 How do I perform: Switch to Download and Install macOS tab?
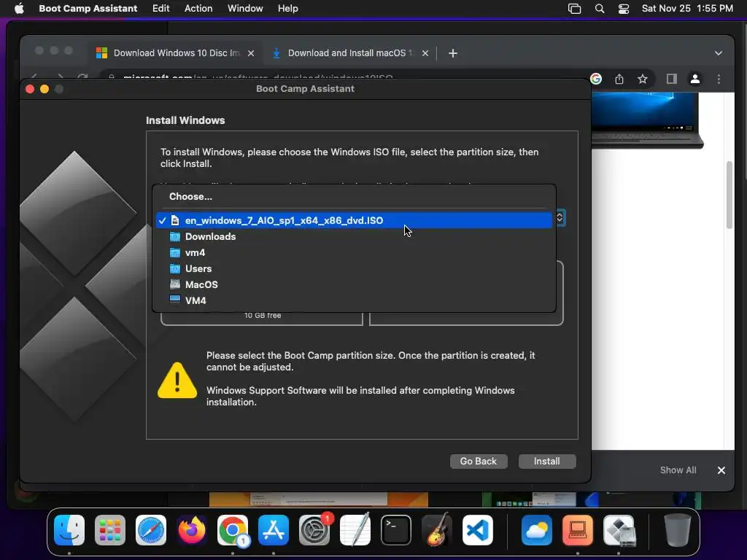349,52
